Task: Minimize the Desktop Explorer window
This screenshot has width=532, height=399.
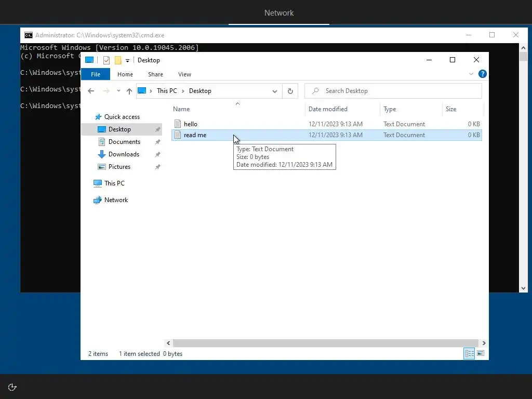Action: coord(429,60)
